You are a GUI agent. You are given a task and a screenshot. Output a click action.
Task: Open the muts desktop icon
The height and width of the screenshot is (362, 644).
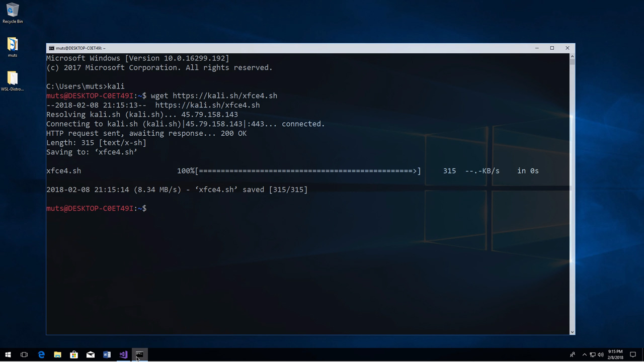(x=13, y=46)
